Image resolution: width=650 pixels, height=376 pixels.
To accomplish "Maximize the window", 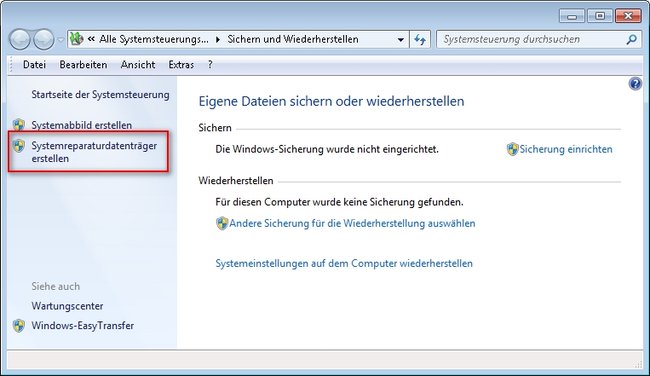I will click(x=600, y=16).
